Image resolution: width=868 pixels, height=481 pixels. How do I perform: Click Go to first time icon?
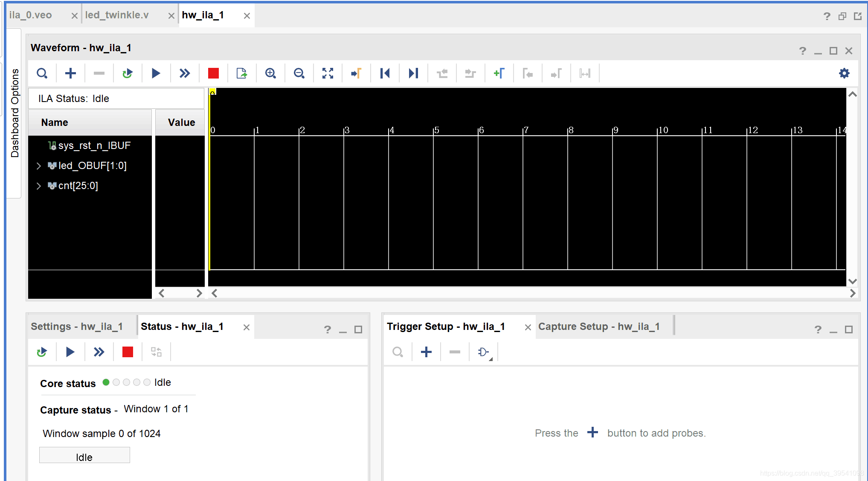click(385, 73)
